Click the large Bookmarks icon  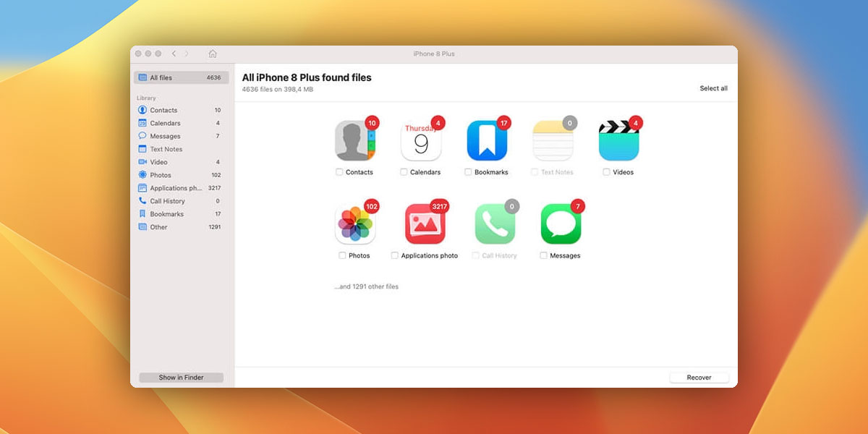click(487, 140)
